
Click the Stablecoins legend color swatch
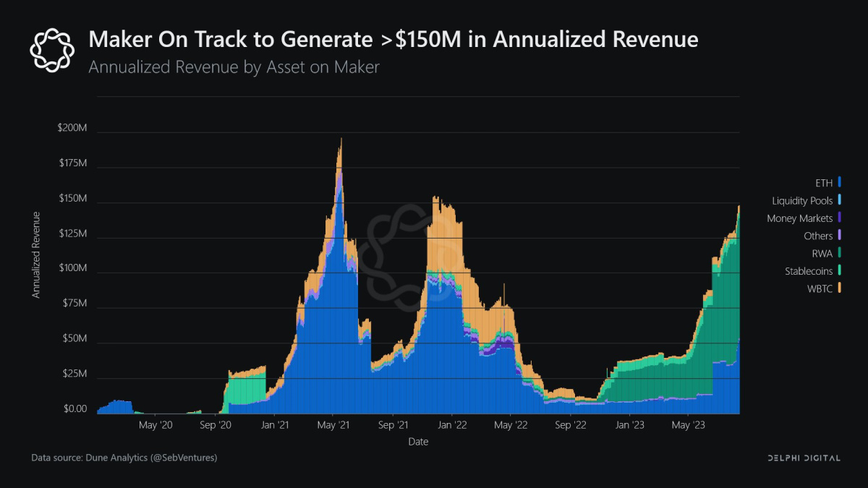coord(840,271)
